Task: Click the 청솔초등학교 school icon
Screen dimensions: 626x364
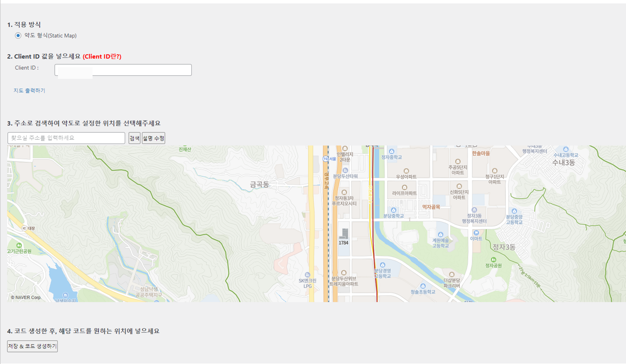Action: click(423, 286)
